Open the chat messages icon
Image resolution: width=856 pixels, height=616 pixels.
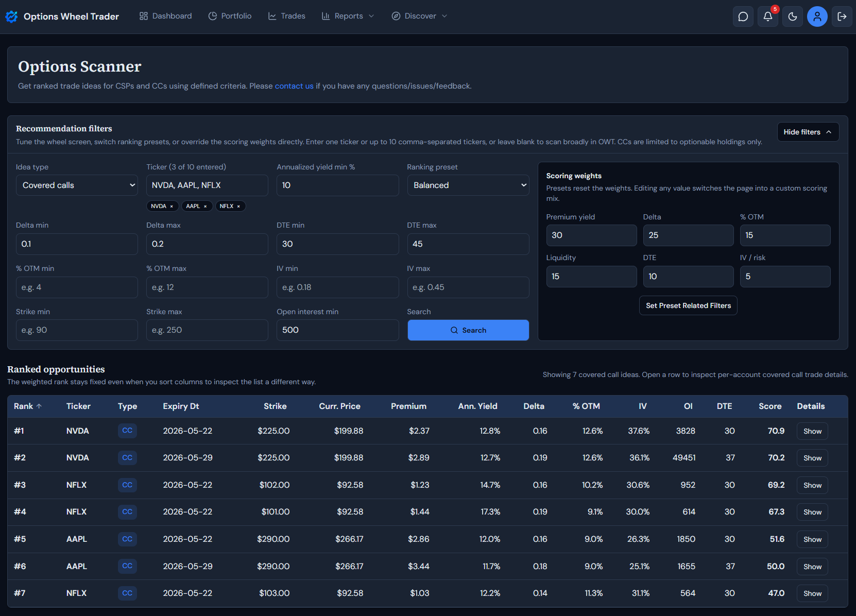click(x=743, y=16)
